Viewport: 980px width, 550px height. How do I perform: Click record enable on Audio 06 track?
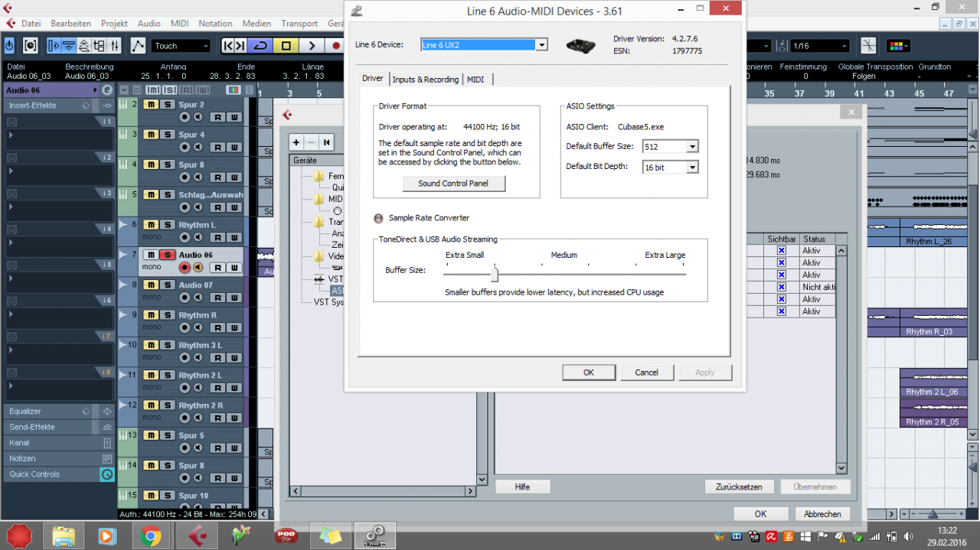185,267
